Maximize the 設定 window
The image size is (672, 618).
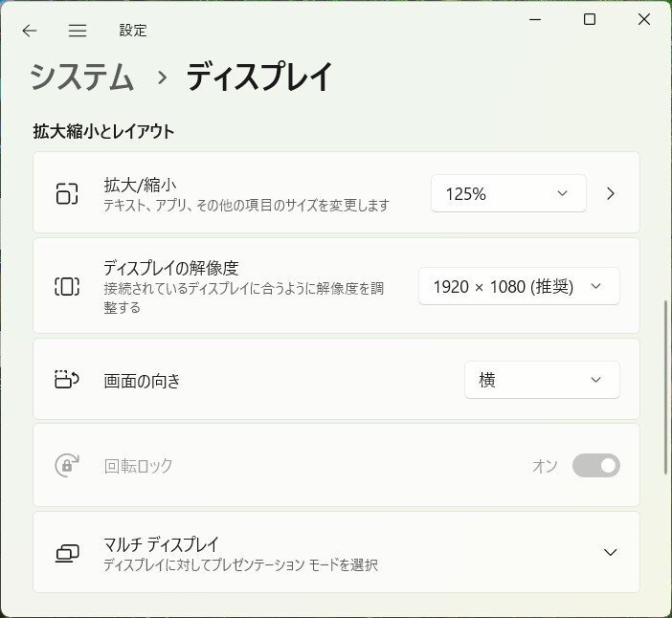(590, 19)
